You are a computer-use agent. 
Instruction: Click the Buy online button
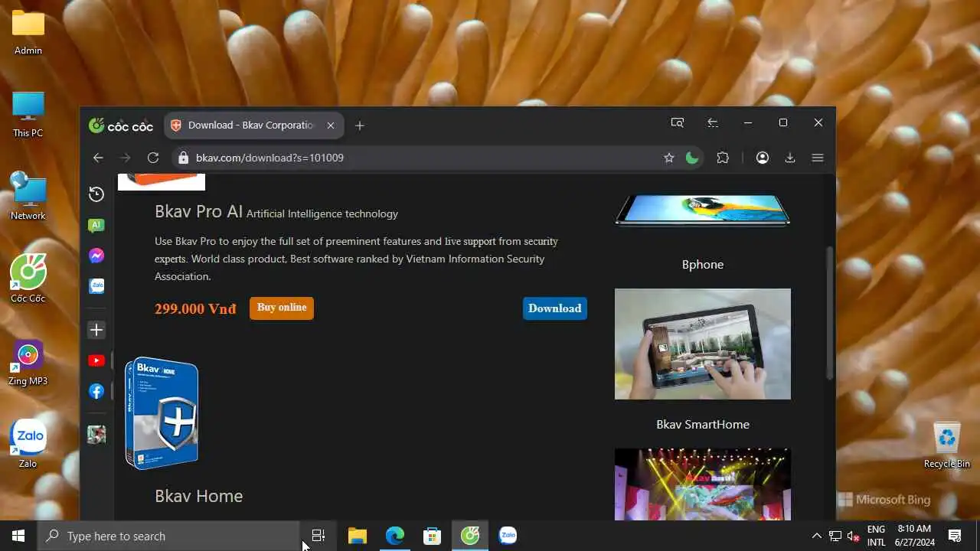click(x=282, y=308)
